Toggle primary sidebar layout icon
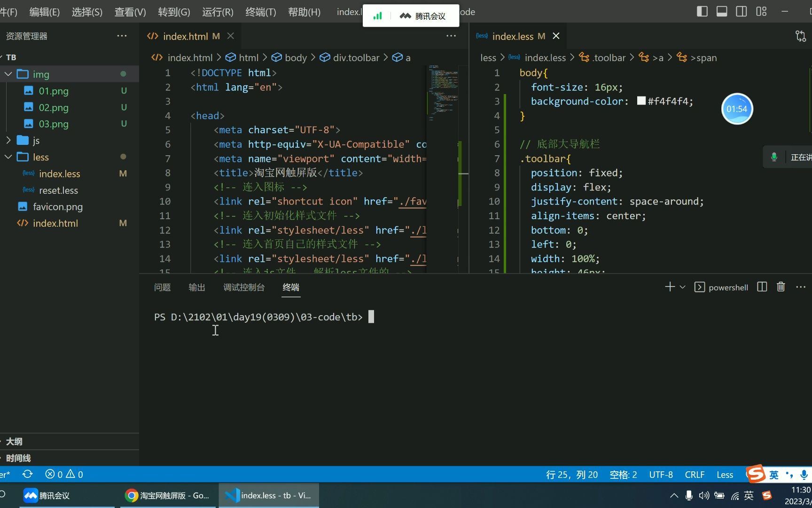 (702, 11)
